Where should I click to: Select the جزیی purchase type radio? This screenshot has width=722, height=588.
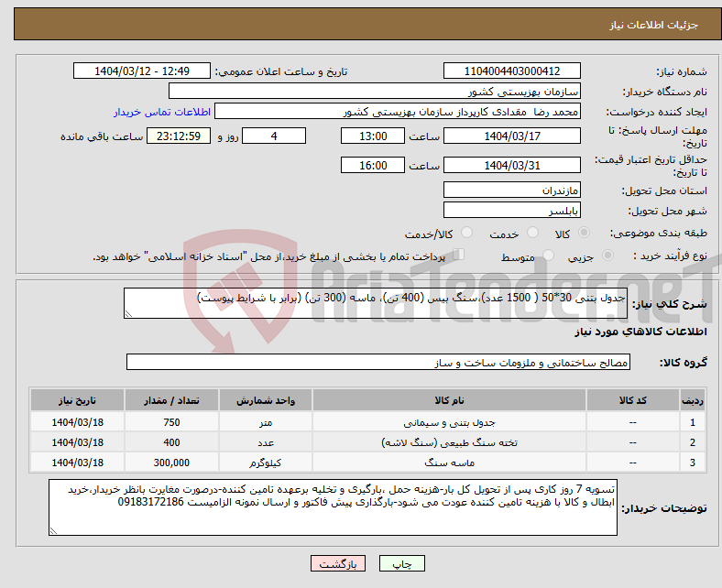607,256
